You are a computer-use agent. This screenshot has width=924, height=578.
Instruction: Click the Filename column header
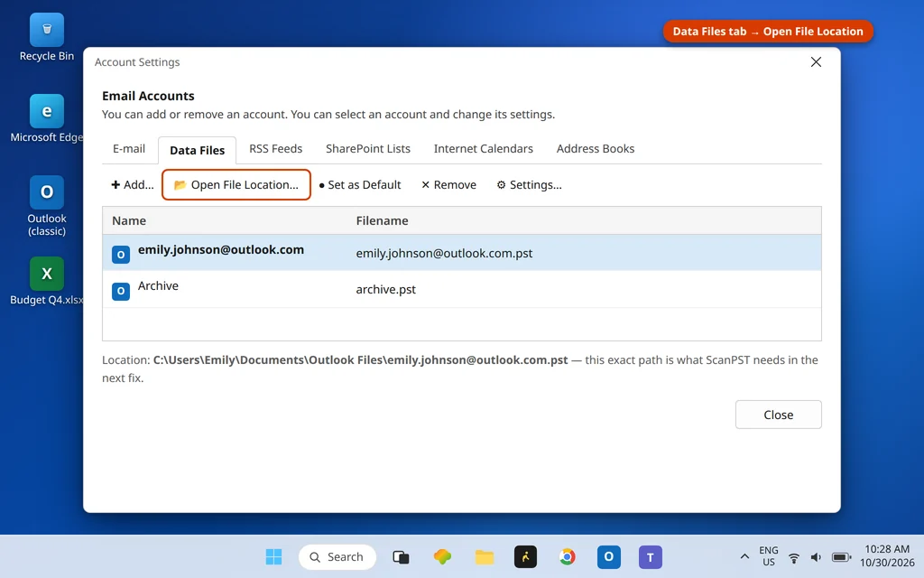tap(382, 220)
